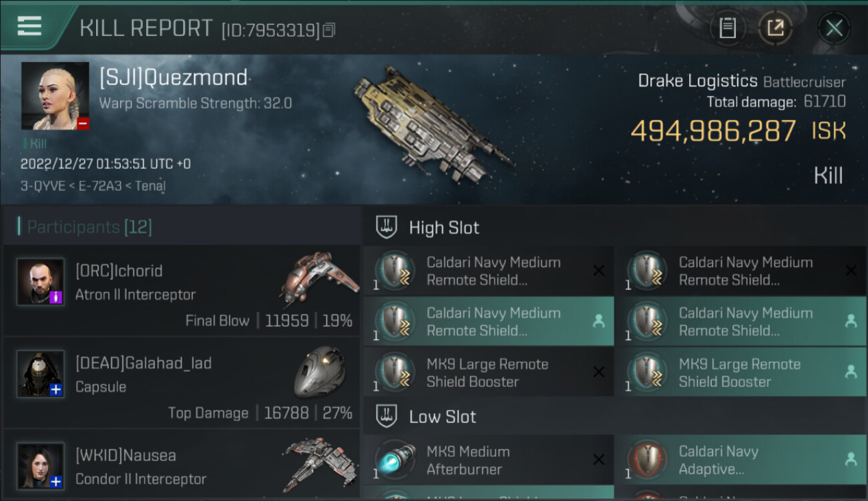Select Ichorid's Atron II Interceptor icon
Screen dimensions: 868x501
(318, 278)
